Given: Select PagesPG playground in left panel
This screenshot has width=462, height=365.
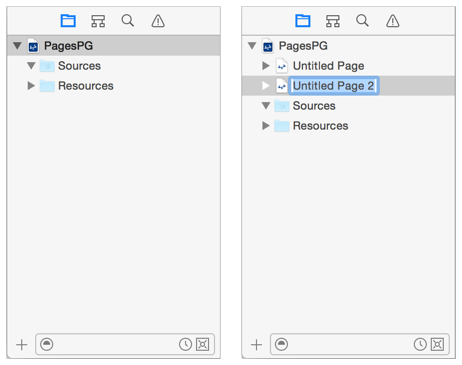Looking at the screenshot, I should click(113, 46).
